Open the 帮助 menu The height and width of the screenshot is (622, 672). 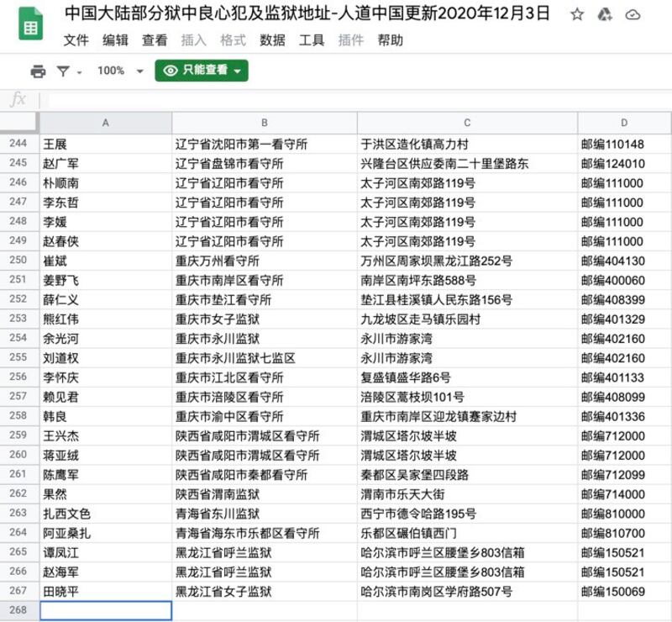pos(390,40)
